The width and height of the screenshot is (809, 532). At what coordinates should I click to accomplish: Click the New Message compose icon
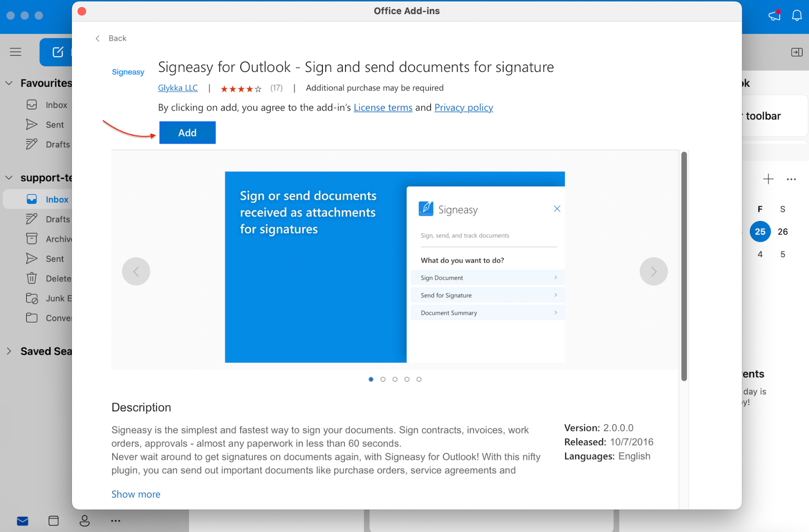pos(58,52)
